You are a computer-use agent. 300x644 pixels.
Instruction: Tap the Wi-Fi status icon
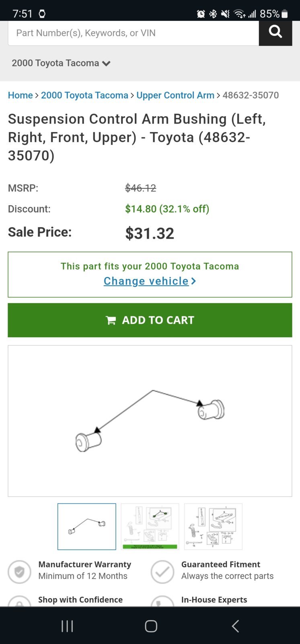239,14
